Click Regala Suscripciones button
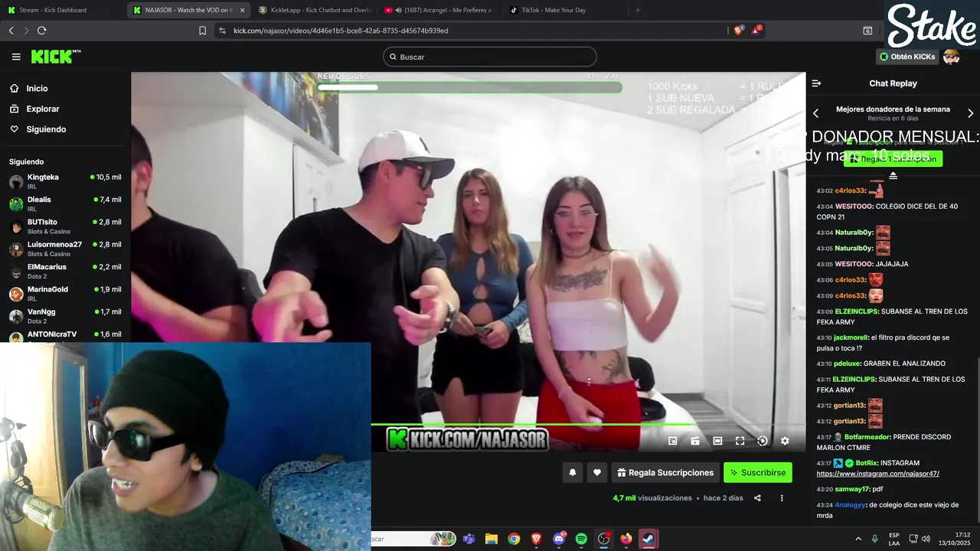This screenshot has width=980, height=551. 665,473
